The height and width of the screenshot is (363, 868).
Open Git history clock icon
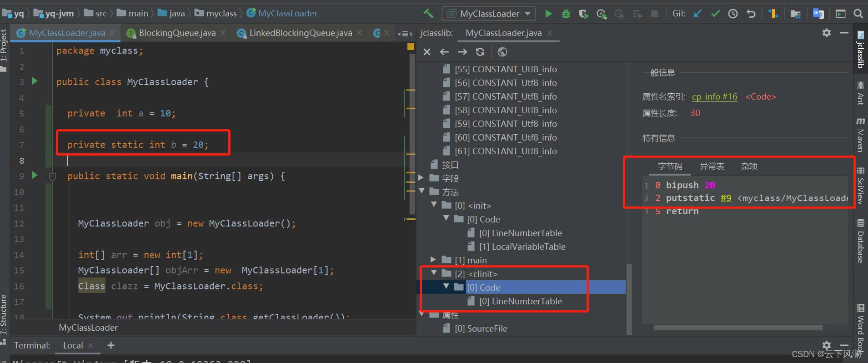pos(733,14)
